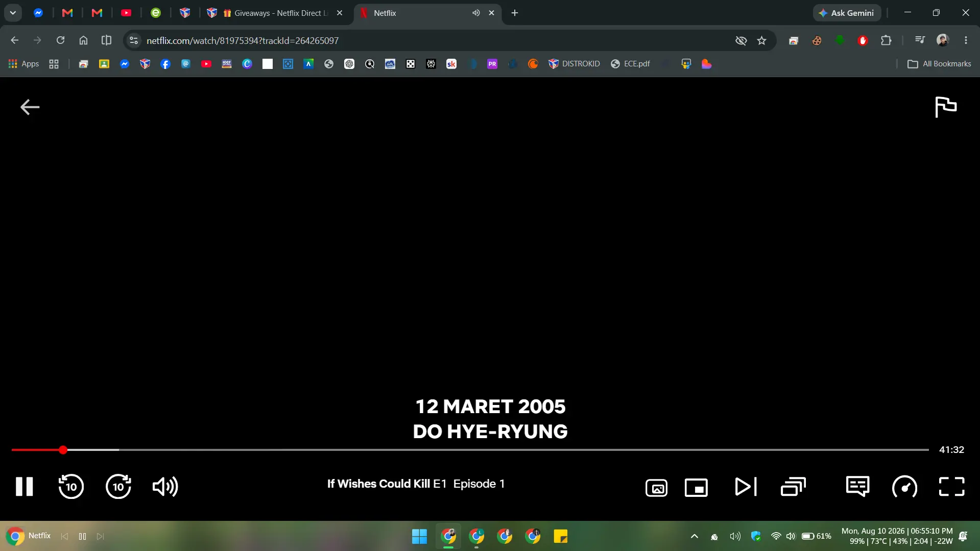The width and height of the screenshot is (980, 551).
Task: Open the "sk" bookmark icon
Action: coord(451,64)
